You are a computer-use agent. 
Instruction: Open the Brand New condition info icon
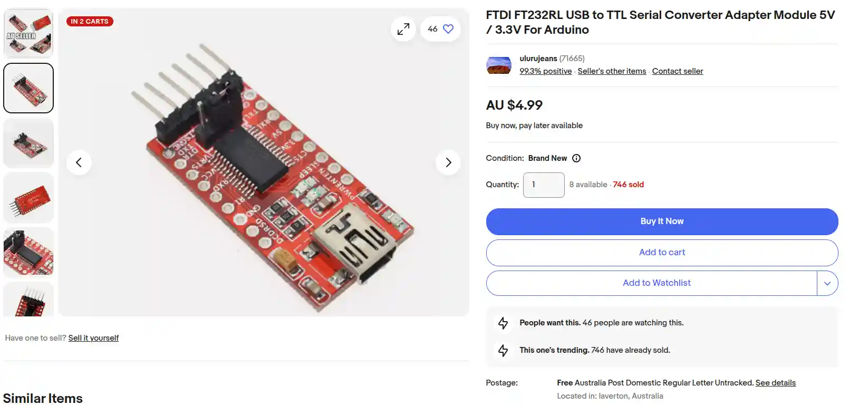[576, 158]
